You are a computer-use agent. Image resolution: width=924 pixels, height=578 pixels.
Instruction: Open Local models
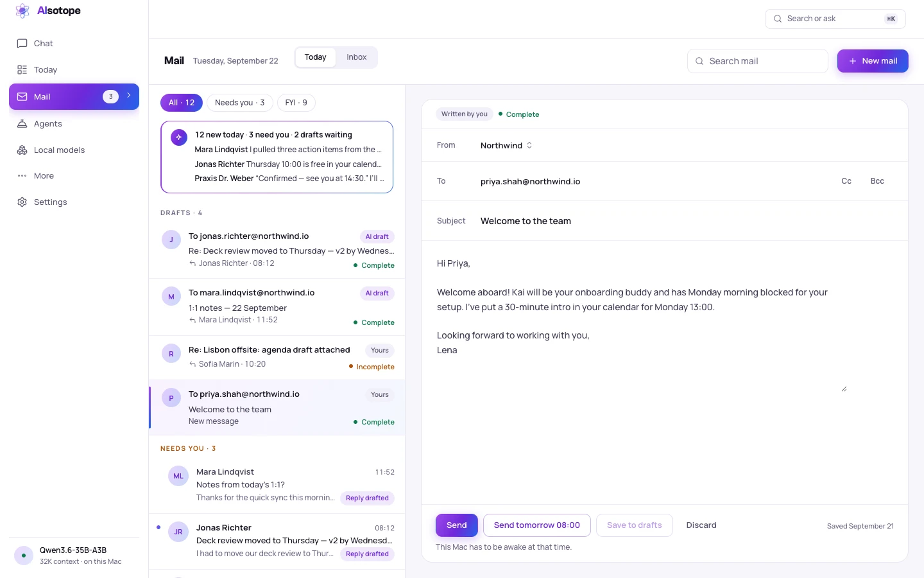coord(74,150)
